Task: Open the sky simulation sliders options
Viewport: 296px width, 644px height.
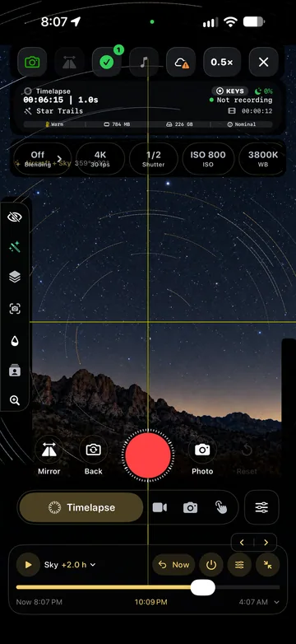Action: pyautogui.click(x=239, y=565)
